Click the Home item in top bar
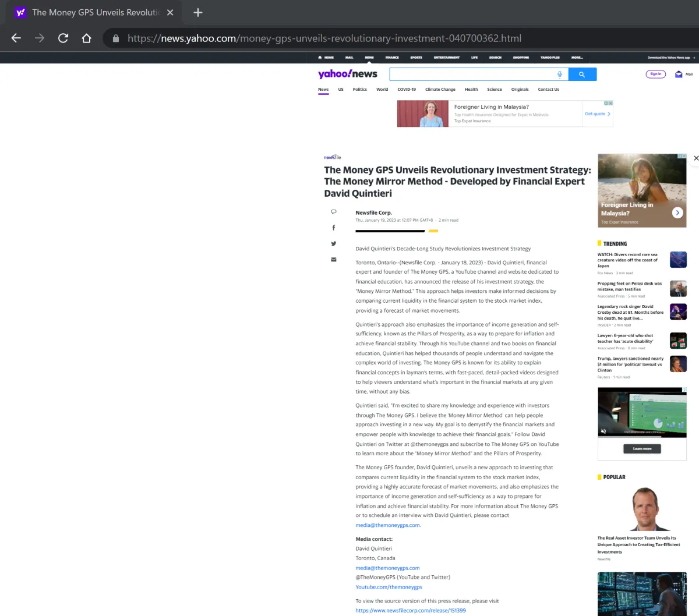 coord(326,58)
